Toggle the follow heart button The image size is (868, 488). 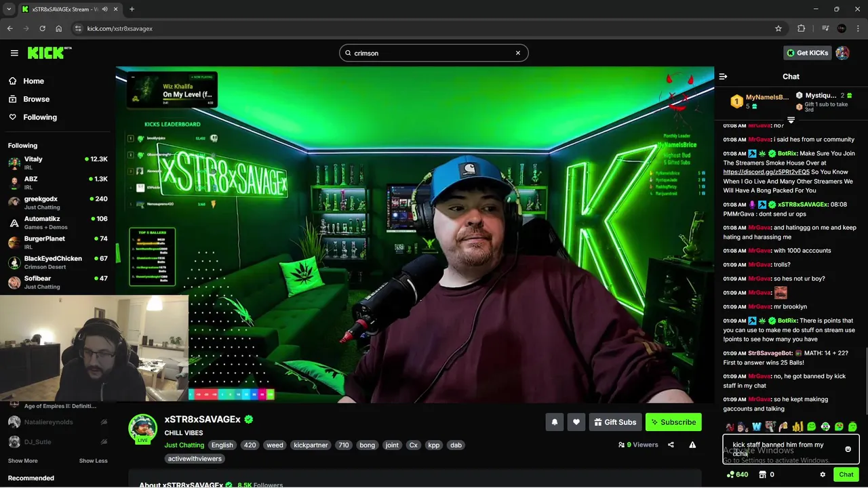(x=576, y=422)
